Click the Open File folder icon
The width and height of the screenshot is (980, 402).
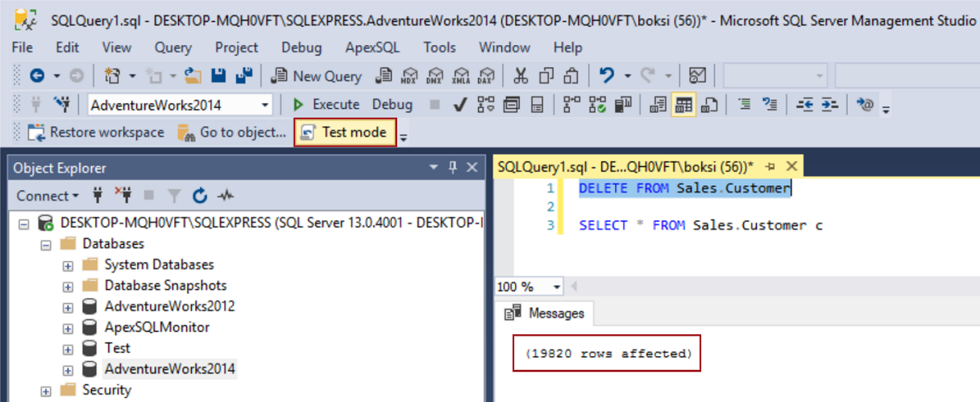click(193, 76)
